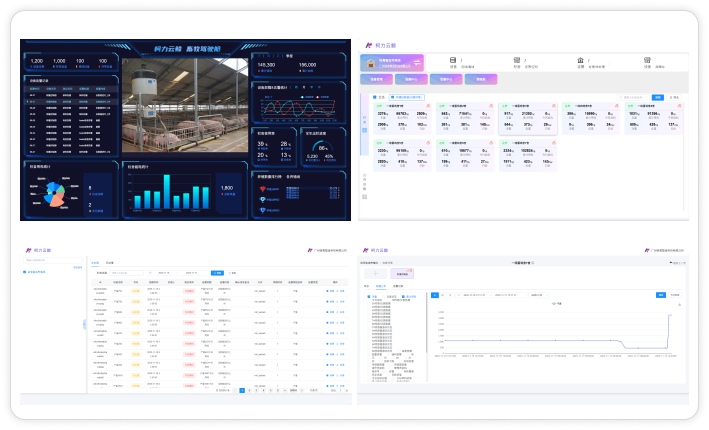Screen dimensions: 709x430
Task: Tick the select-all checkbox above silo cards
Action: (377, 97)
